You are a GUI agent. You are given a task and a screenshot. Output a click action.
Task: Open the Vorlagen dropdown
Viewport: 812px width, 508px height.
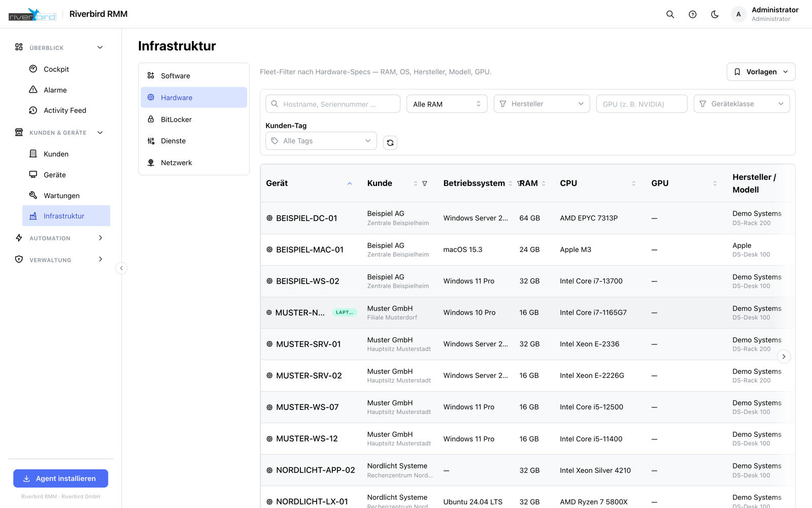(761, 72)
